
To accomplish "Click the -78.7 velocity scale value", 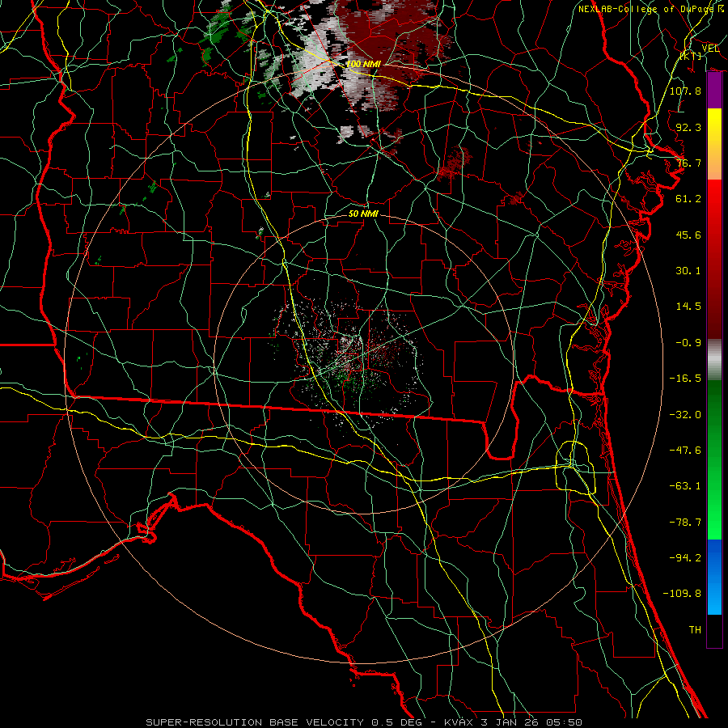I will (x=685, y=523).
